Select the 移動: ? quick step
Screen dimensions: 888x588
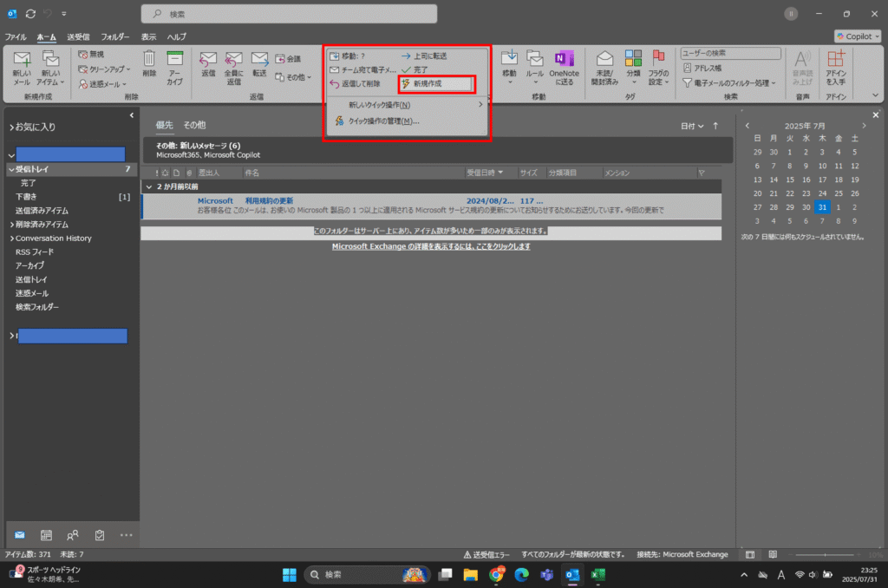point(348,56)
